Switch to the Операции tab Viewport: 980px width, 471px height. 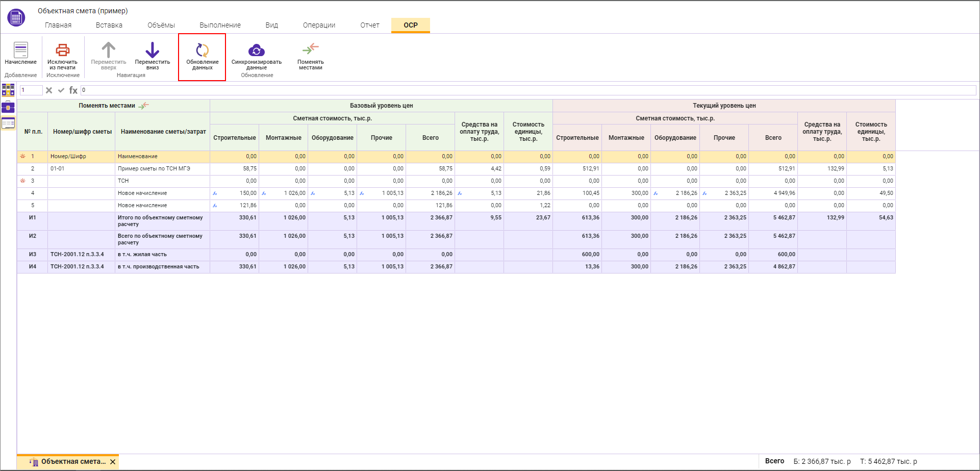[319, 25]
